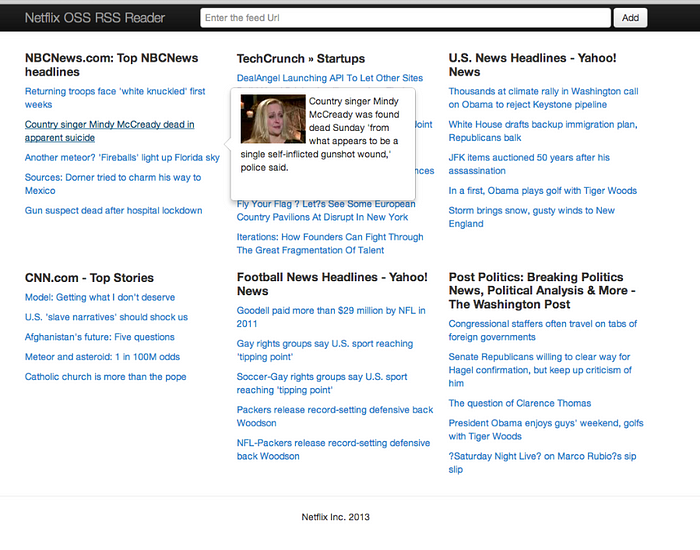Click the 'U.S. News Headlines - Yahoo! News' heading
Viewport: 700px width, 550px height.
[532, 65]
